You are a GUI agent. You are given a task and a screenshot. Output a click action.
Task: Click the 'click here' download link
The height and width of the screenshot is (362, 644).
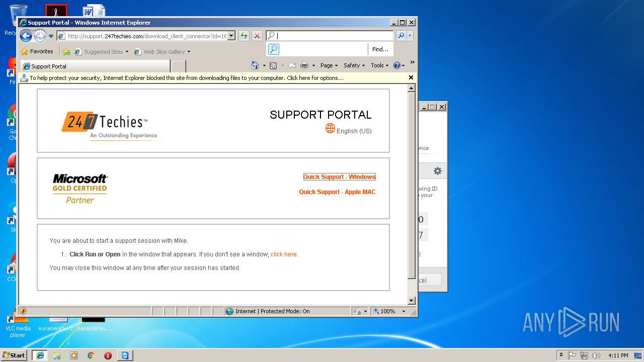point(284,254)
